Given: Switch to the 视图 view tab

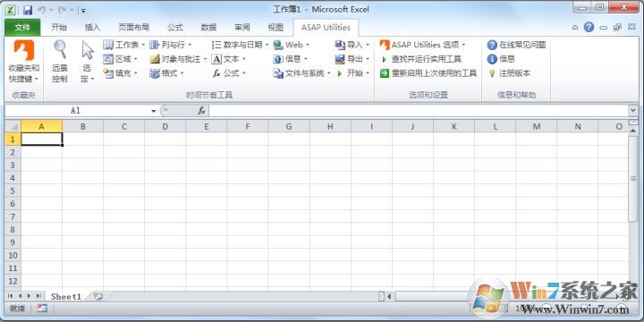Looking at the screenshot, I should (275, 28).
